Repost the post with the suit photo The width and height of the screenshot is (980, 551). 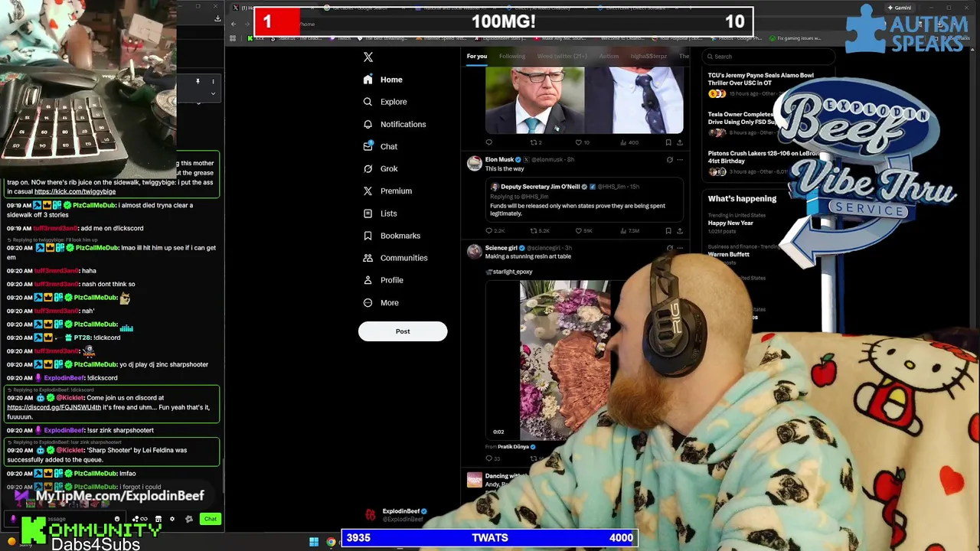tap(535, 142)
